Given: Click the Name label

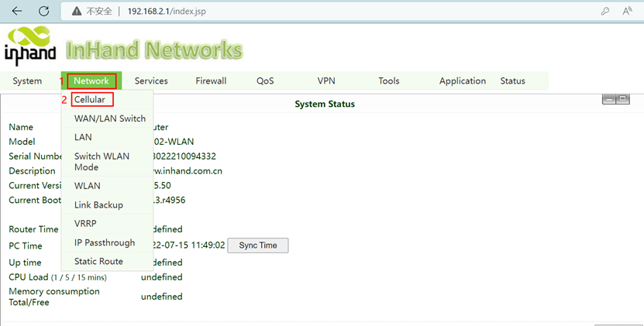Looking at the screenshot, I should [21, 127].
